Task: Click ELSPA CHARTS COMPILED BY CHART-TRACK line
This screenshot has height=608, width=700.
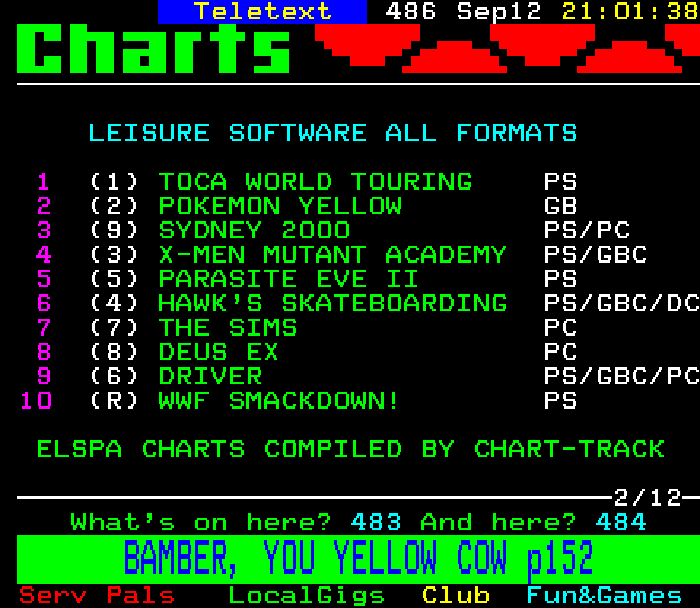Action: click(350, 449)
